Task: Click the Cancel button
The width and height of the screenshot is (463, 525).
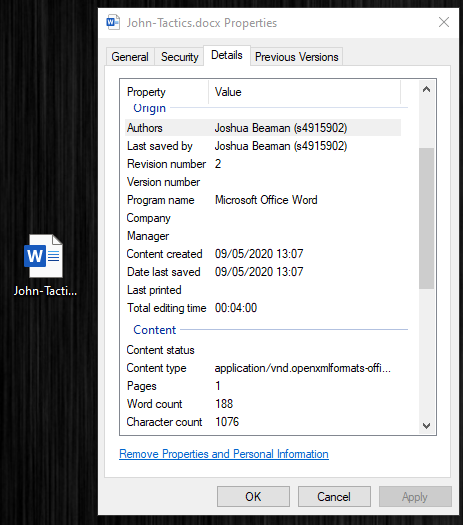Action: (334, 497)
